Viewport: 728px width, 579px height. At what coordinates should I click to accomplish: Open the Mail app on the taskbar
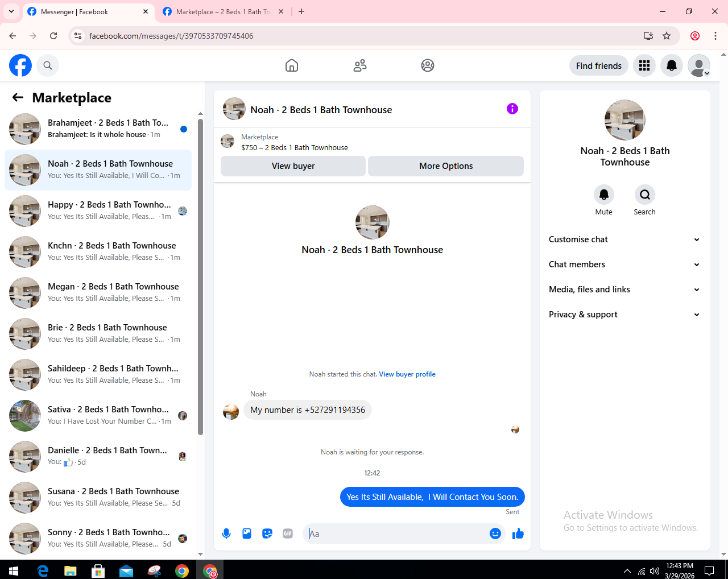click(x=126, y=570)
